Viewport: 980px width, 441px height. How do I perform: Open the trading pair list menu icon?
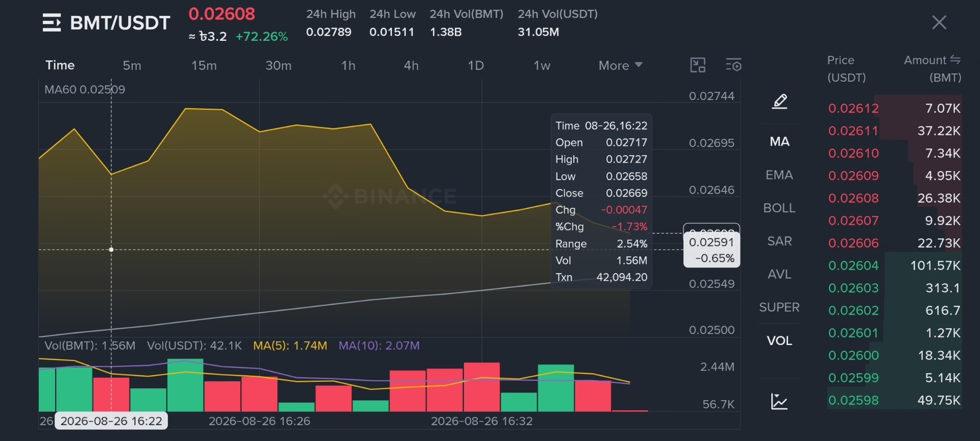click(x=52, y=22)
